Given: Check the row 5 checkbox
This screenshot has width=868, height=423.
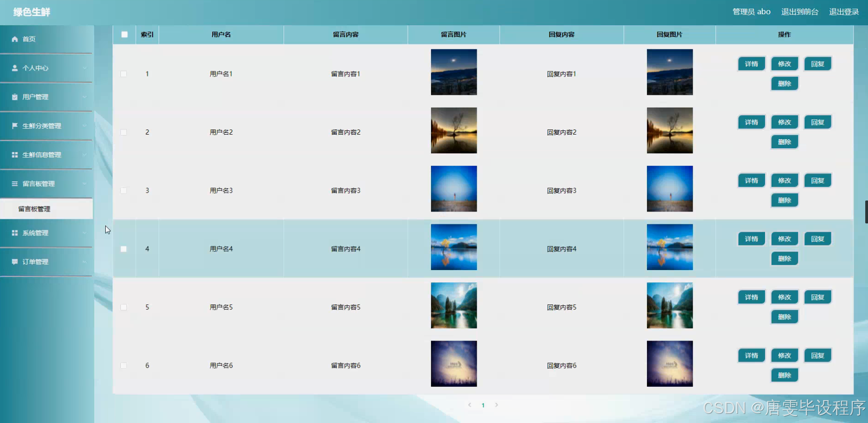Looking at the screenshot, I should click(x=124, y=307).
